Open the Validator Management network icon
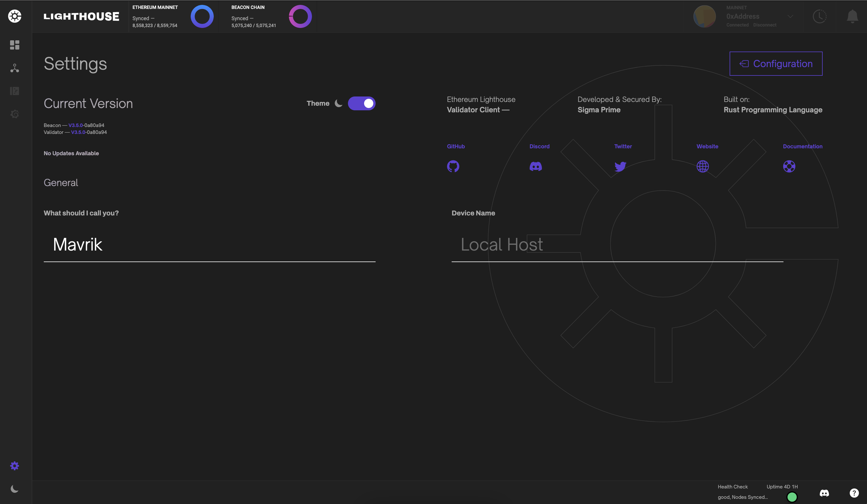The width and height of the screenshot is (867, 504). tap(14, 68)
